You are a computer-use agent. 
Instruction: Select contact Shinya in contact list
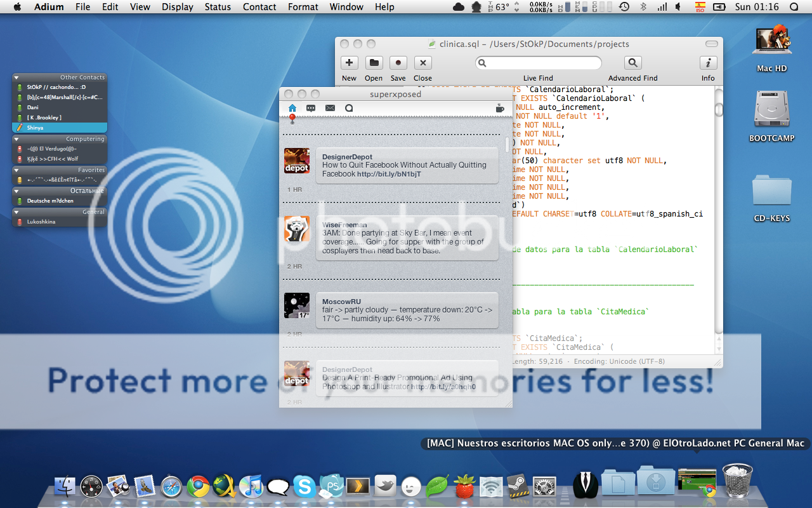(60, 128)
